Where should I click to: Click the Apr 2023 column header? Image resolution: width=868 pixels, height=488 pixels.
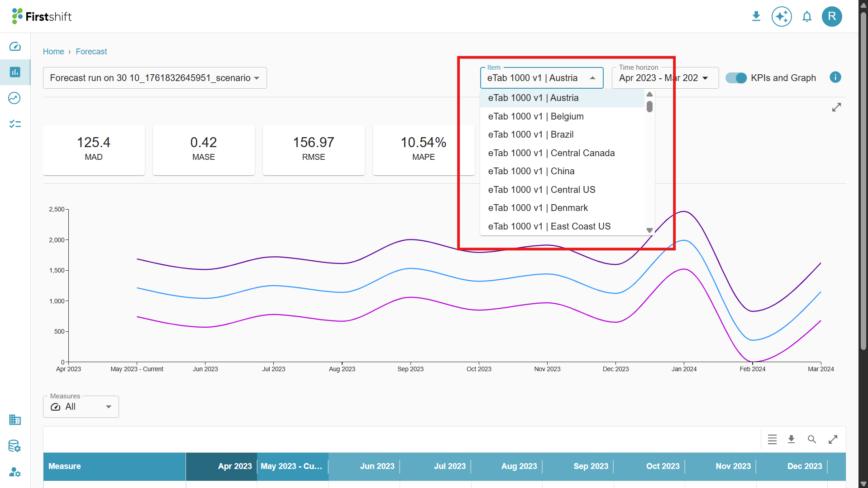[221, 466]
